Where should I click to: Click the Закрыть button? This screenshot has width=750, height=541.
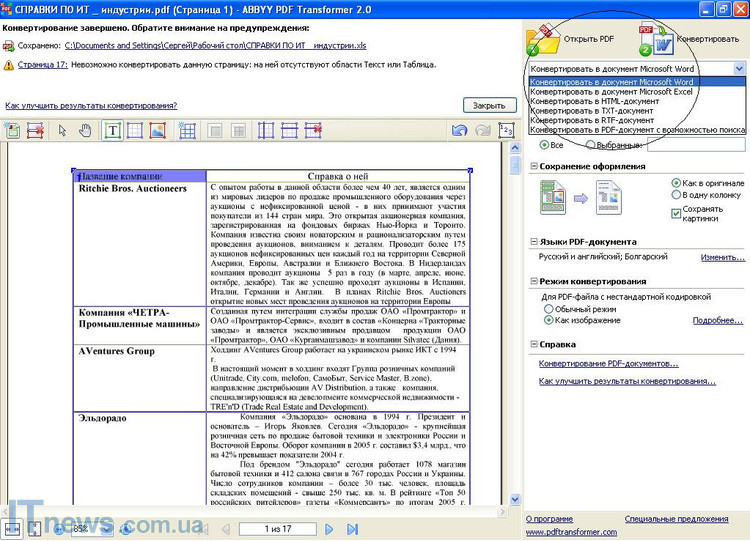point(489,105)
